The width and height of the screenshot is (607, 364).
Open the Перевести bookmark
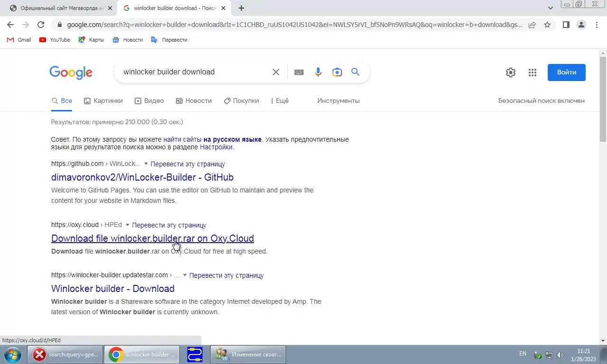[169, 40]
